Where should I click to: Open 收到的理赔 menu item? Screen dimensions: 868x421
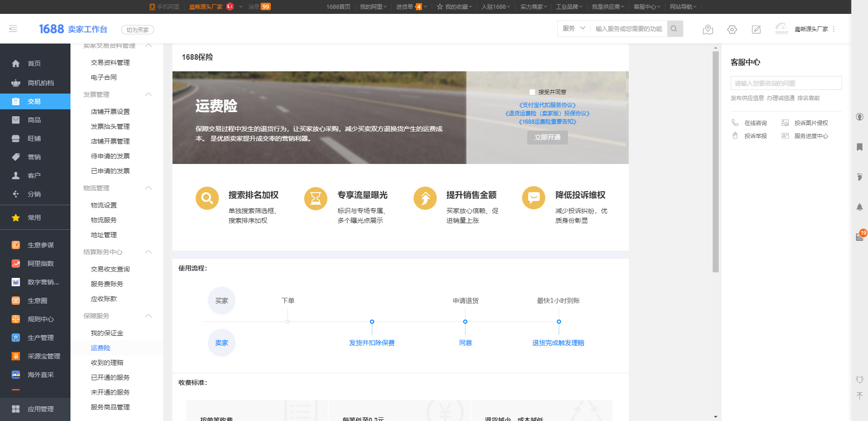coord(107,363)
